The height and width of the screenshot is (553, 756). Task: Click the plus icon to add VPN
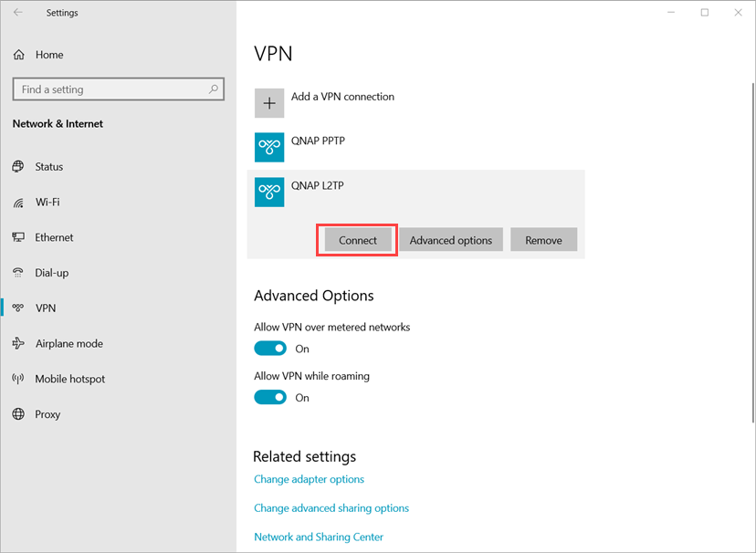coord(269,102)
